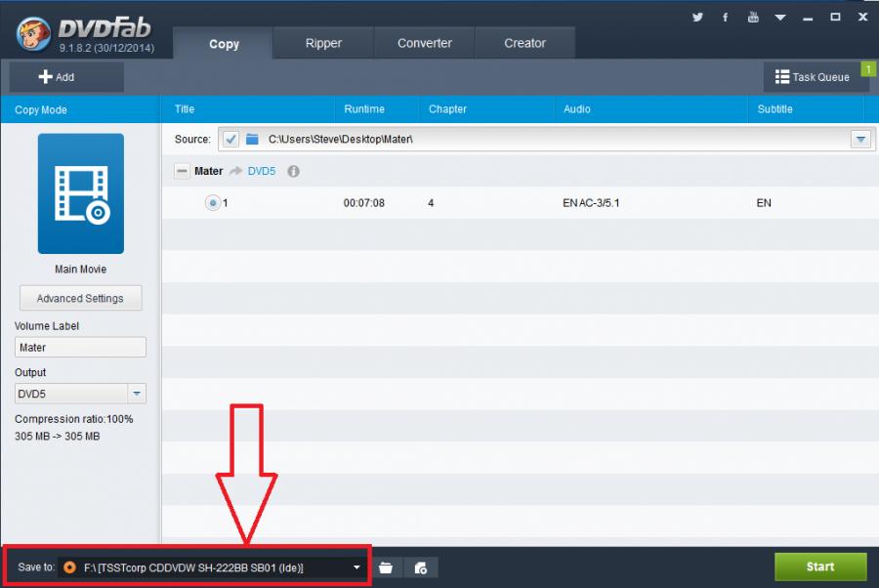Click the Main Movie copy mode icon

(x=81, y=193)
